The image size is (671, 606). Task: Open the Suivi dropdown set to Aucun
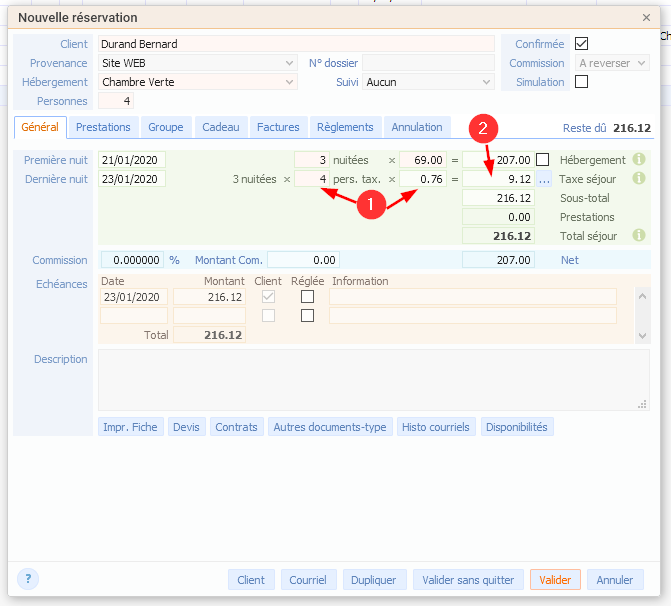pos(428,82)
